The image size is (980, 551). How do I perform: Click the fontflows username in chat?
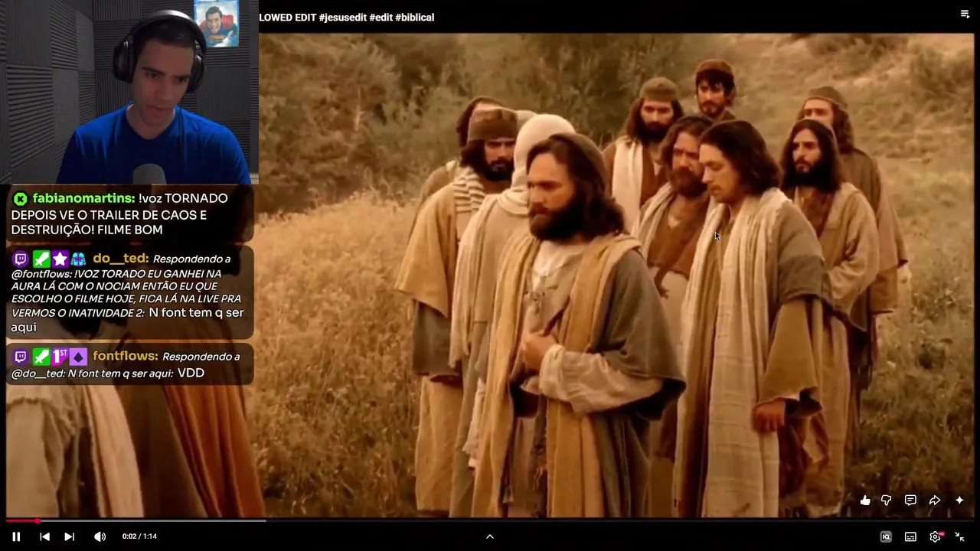click(126, 357)
